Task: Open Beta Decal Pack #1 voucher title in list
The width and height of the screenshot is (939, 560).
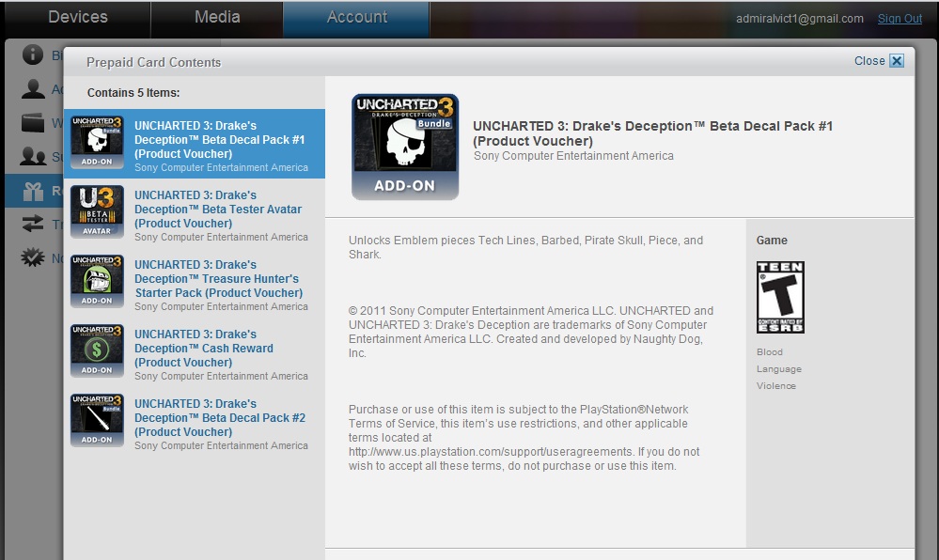Action: click(219, 140)
